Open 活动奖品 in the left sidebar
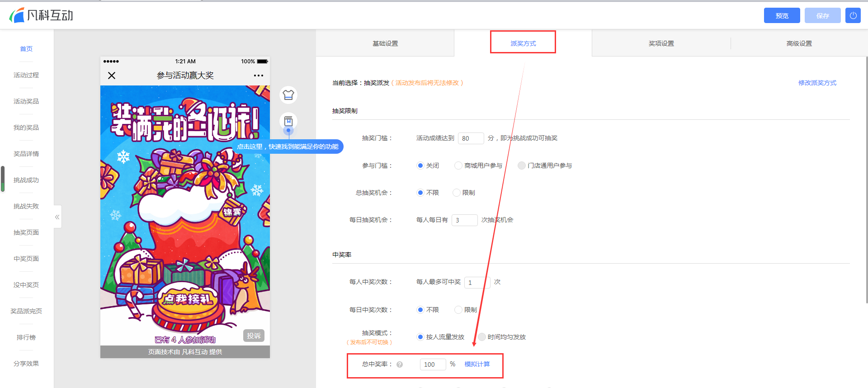The height and width of the screenshot is (388, 868). click(x=26, y=101)
